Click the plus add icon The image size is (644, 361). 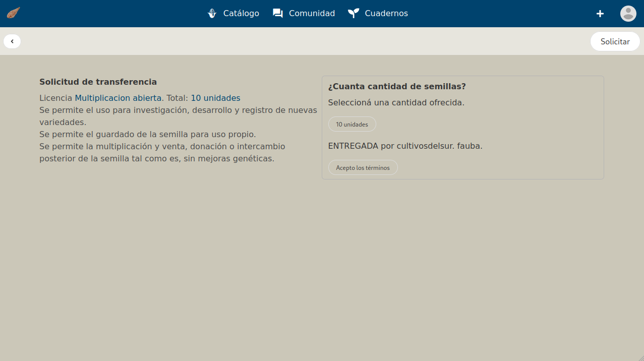(x=600, y=14)
